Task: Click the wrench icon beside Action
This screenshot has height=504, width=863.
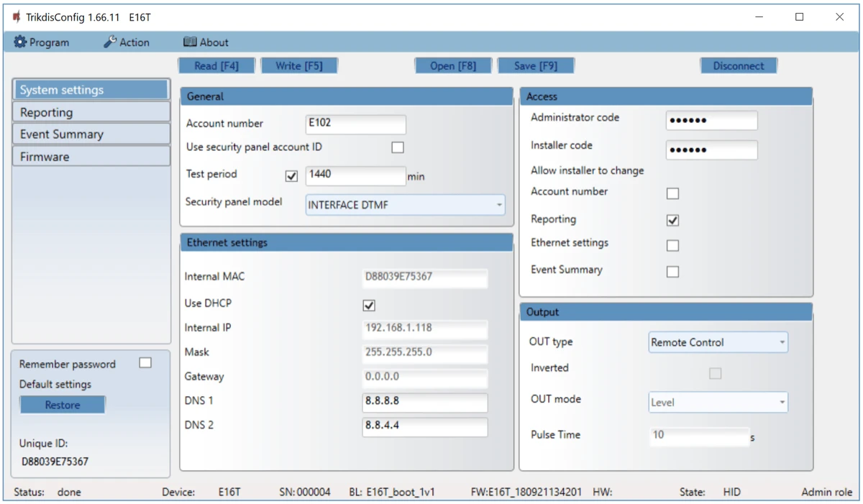Action: pyautogui.click(x=110, y=42)
